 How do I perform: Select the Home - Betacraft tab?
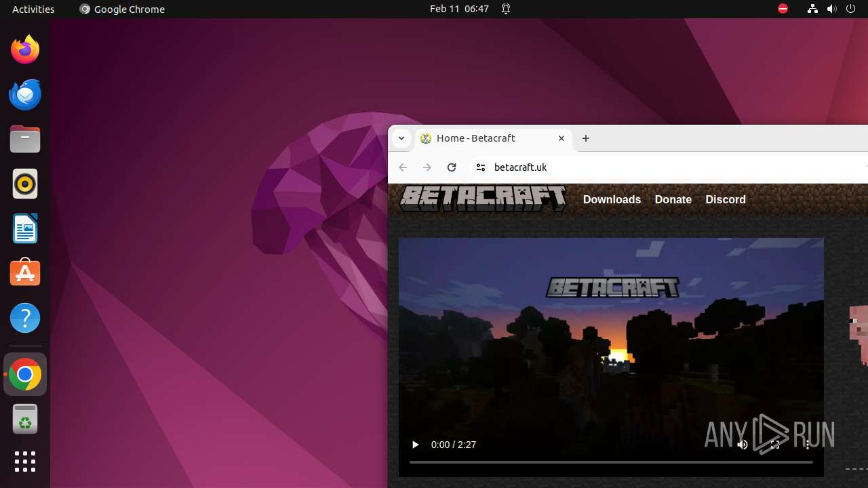pos(494,138)
